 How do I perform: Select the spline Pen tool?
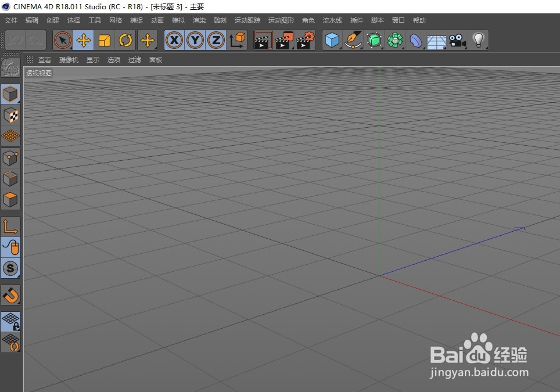pos(353,40)
